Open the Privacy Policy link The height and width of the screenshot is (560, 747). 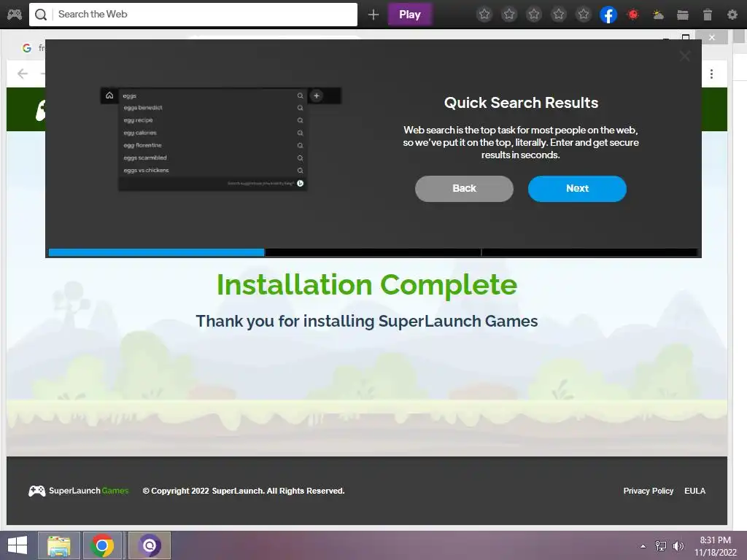(649, 491)
